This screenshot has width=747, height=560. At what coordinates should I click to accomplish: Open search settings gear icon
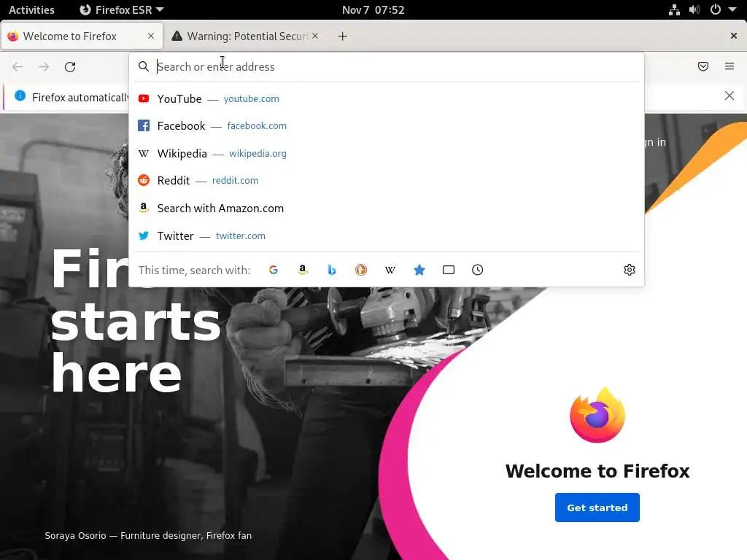click(x=630, y=270)
